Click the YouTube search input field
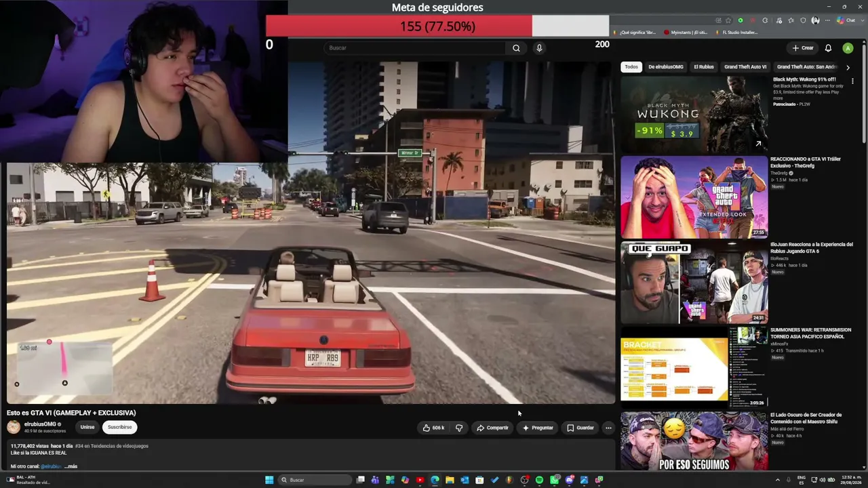 (x=416, y=48)
